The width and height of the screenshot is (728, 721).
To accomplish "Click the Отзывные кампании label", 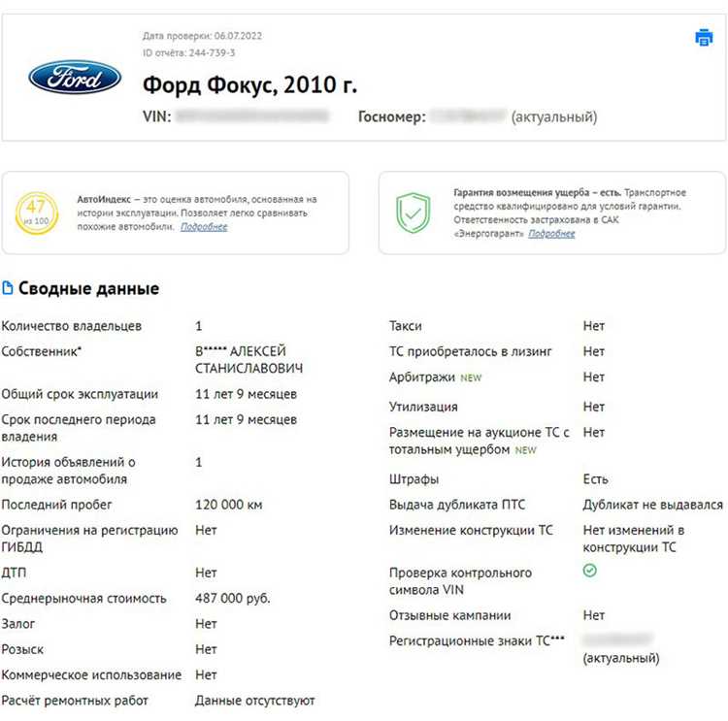I will click(x=449, y=615).
